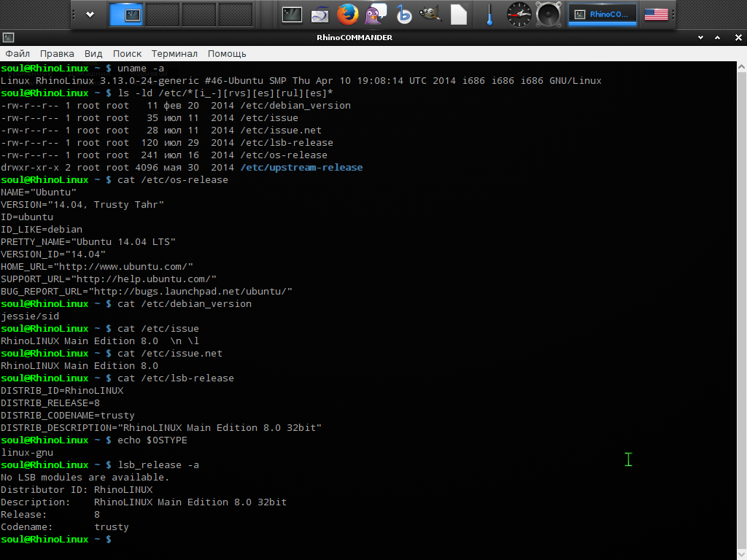Screen dimensions: 747x560
Task: Open Pidgin messenger launcher
Action: point(376,15)
